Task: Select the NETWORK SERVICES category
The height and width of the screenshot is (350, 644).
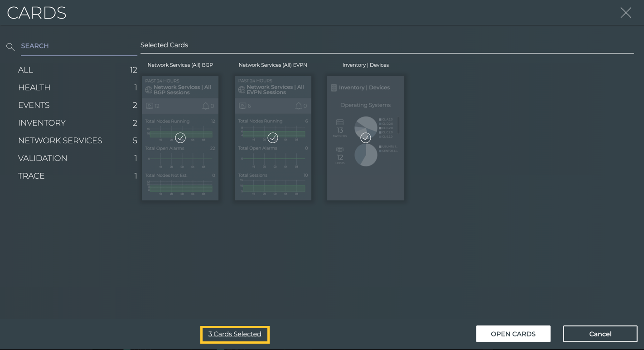Action: pyautogui.click(x=60, y=141)
